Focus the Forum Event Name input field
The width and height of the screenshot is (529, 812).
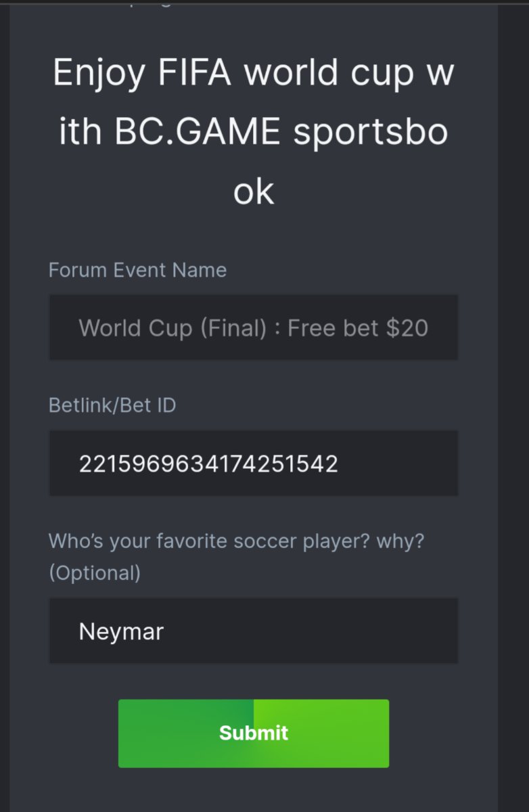tap(254, 328)
